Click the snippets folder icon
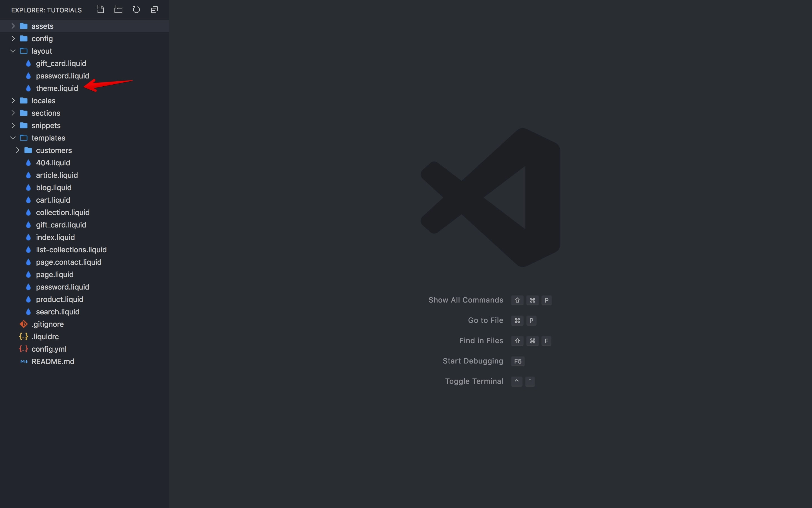This screenshot has height=508, width=812. point(23,125)
